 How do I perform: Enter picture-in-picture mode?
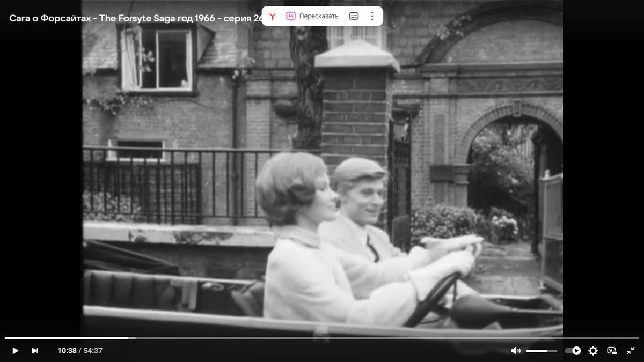[612, 350]
